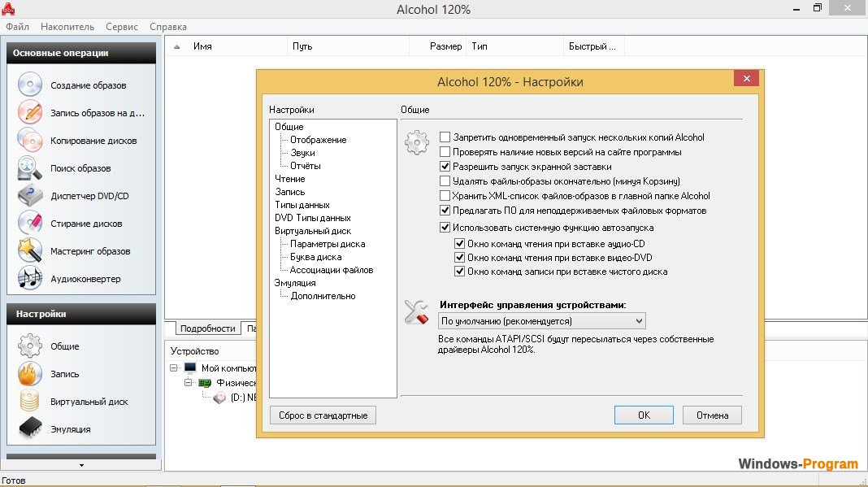The width and height of the screenshot is (868, 487).
Task: Select Буква диска in settings tree
Action: click(315, 257)
